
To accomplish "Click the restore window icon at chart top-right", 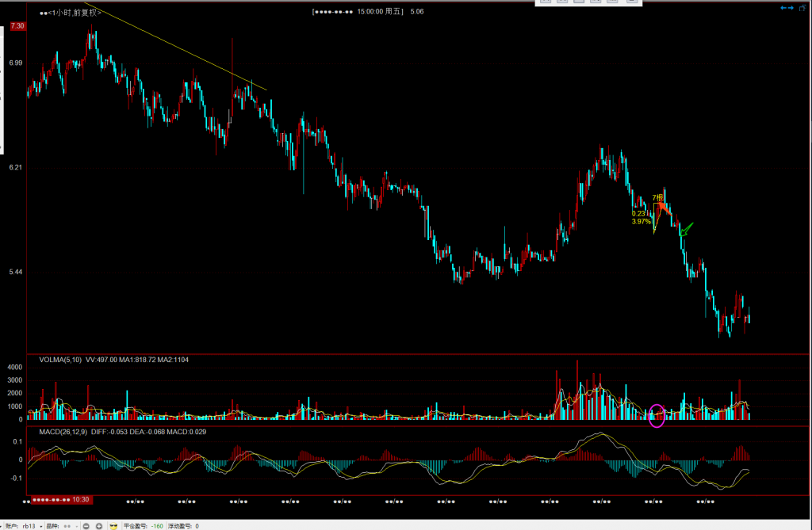I will pos(802,8).
